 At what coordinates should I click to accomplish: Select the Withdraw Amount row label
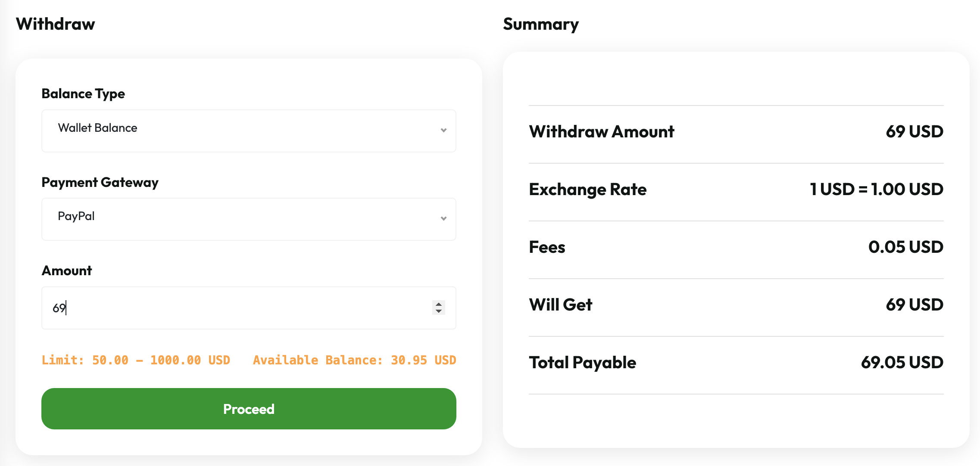(x=602, y=132)
